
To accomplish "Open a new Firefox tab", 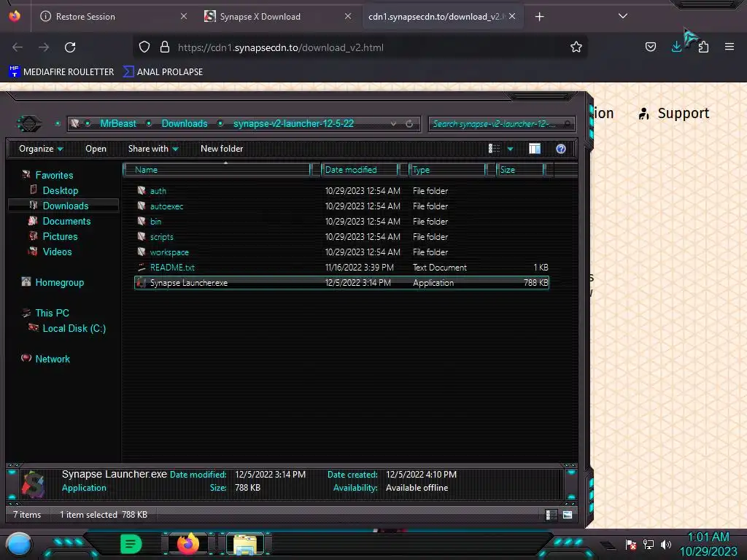I will point(539,17).
